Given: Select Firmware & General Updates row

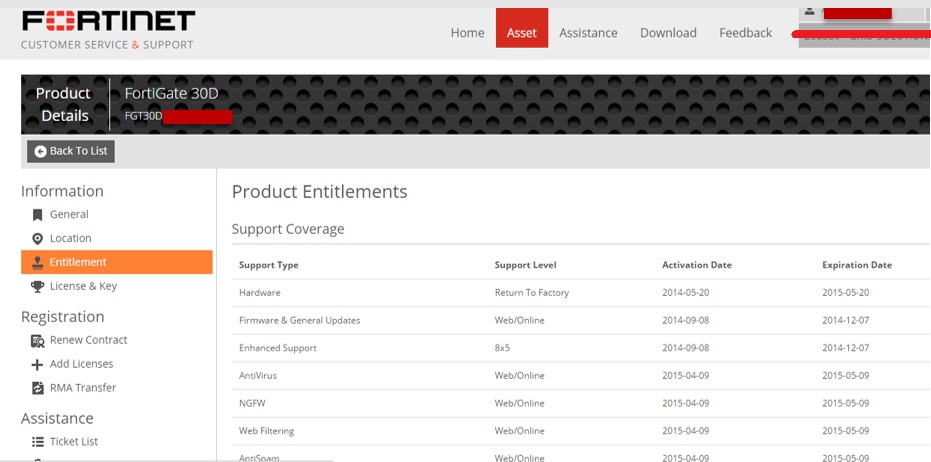Looking at the screenshot, I should [581, 321].
